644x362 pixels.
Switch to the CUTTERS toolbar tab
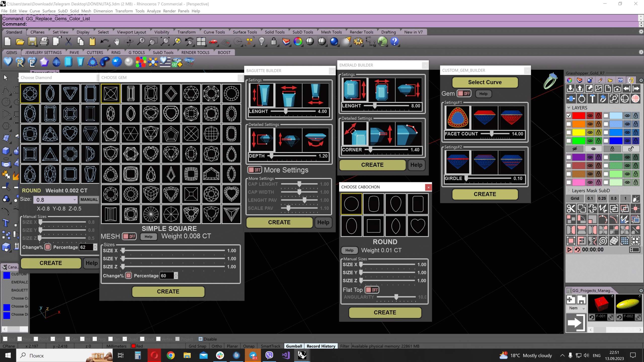(95, 53)
